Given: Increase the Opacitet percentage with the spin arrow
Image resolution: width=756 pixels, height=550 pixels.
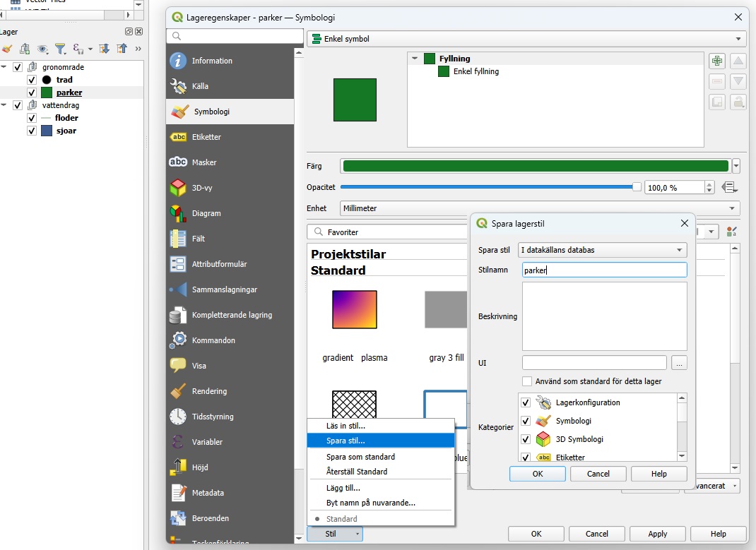Looking at the screenshot, I should pyautogui.click(x=709, y=184).
